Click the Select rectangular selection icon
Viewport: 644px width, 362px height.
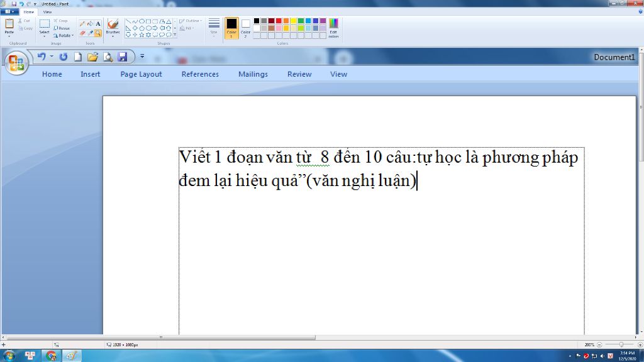pyautogui.click(x=45, y=24)
